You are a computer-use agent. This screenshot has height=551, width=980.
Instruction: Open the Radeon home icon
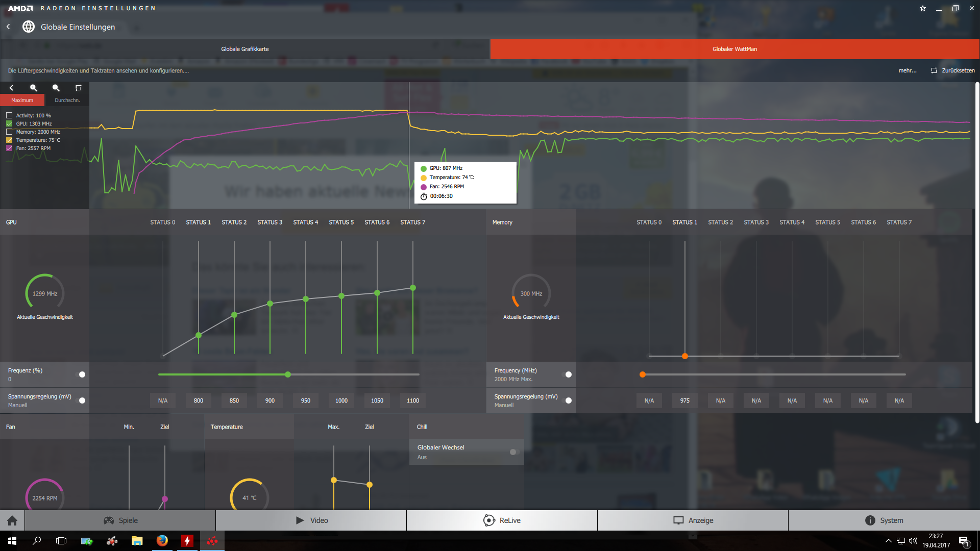coord(12,520)
